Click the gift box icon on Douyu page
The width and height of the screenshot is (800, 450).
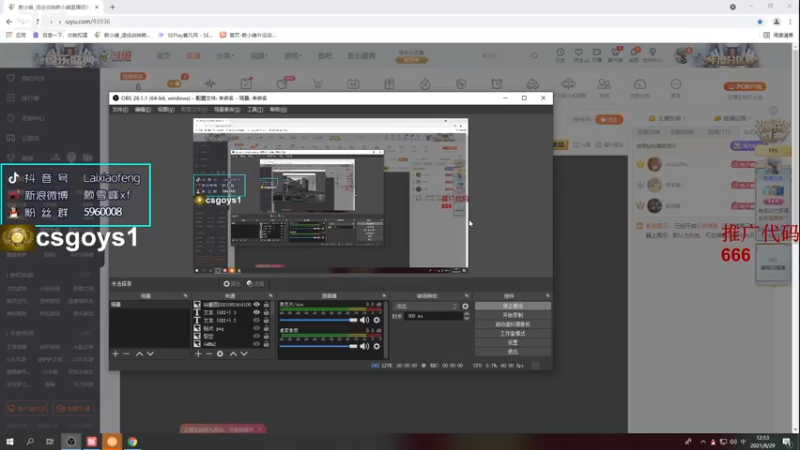pos(389,84)
